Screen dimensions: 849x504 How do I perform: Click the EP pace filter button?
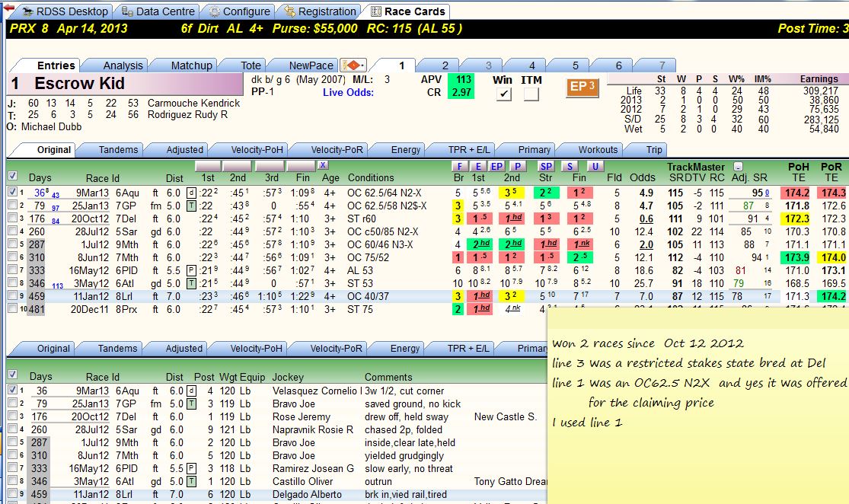496,166
